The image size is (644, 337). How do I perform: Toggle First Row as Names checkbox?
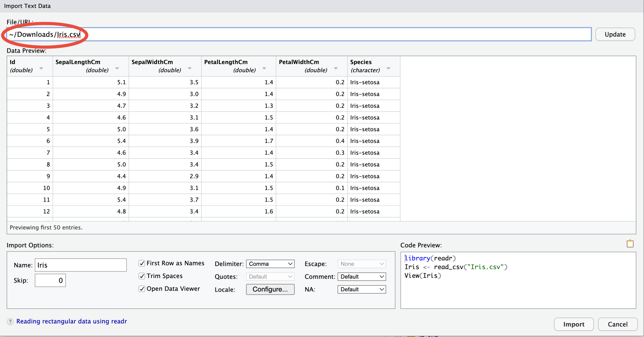pos(142,263)
